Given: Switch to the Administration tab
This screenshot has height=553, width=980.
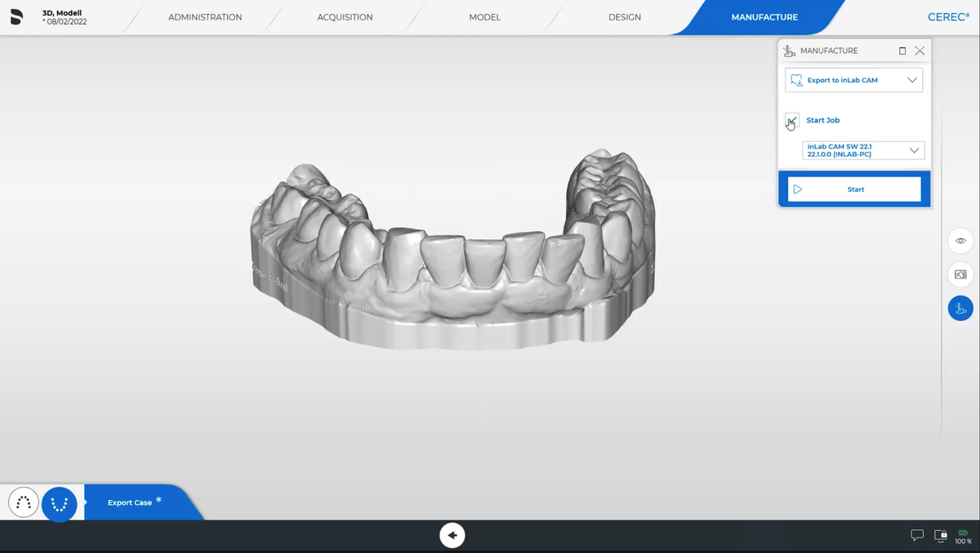Looking at the screenshot, I should 205,17.
